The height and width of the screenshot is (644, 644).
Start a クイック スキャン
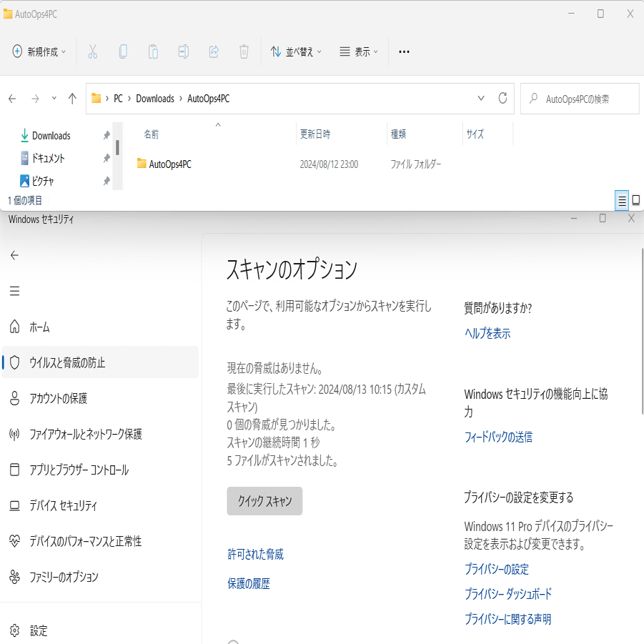(x=264, y=501)
